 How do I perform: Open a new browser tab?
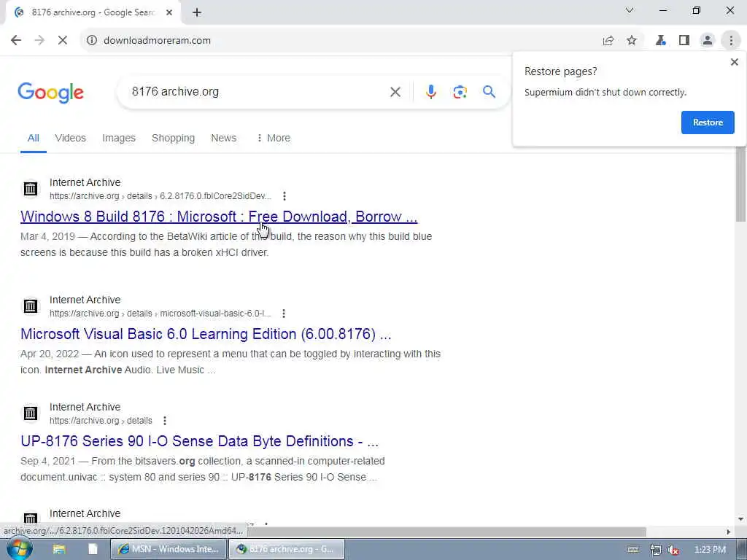click(197, 12)
